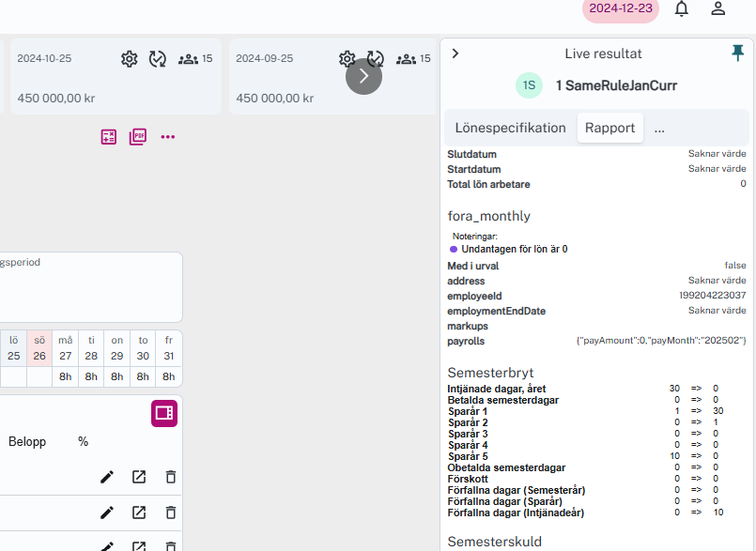This screenshot has width=756, height=551.
Task: Select the Rapport tab
Action: tap(609, 129)
